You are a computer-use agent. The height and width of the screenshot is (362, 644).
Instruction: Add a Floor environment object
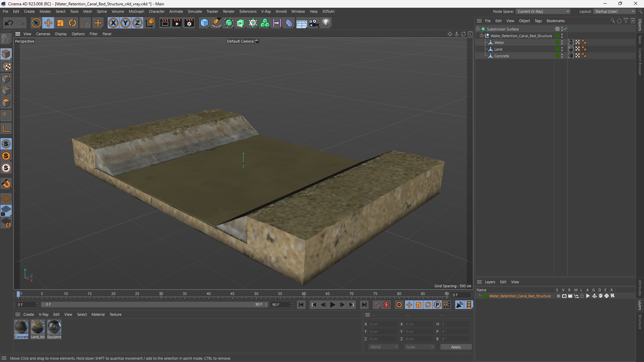coord(301,23)
